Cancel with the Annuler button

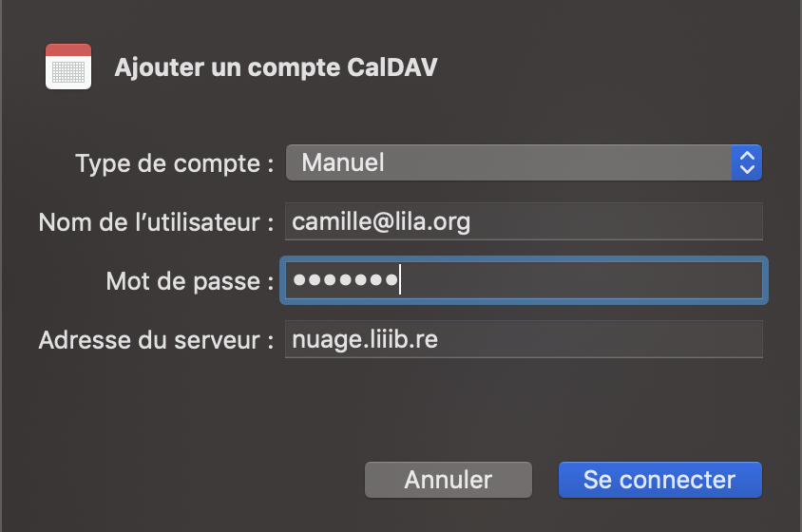coord(449,480)
